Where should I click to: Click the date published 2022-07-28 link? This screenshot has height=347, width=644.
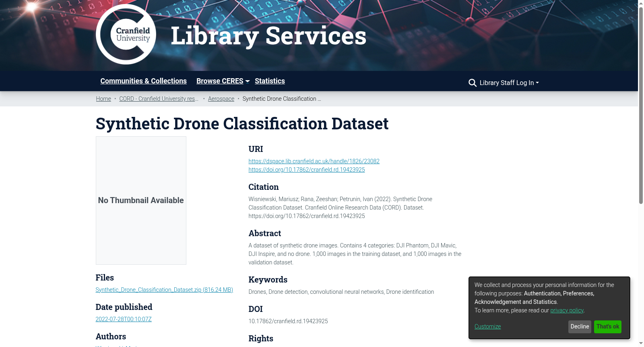[x=124, y=319]
